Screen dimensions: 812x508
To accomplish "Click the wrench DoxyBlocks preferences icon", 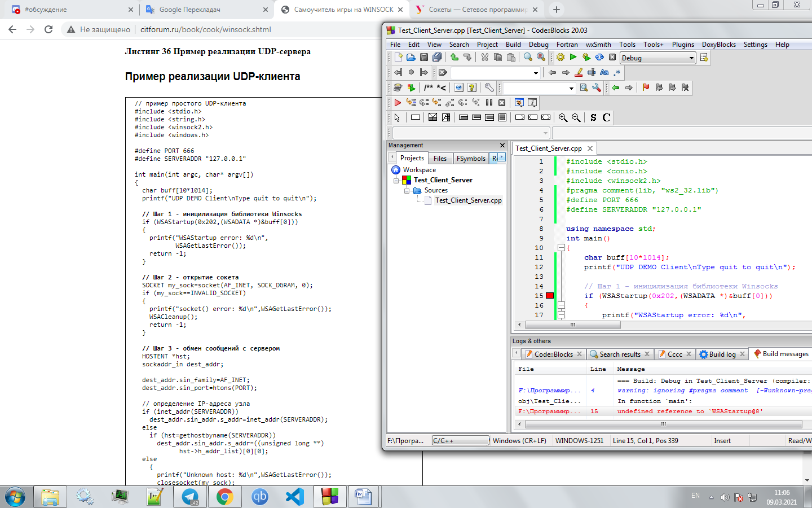I will coord(489,87).
